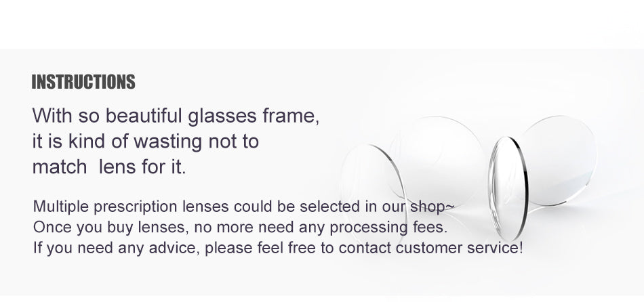644x302 pixels.
Task: Select the 'it is kind of wasting' line
Action: click(146, 142)
